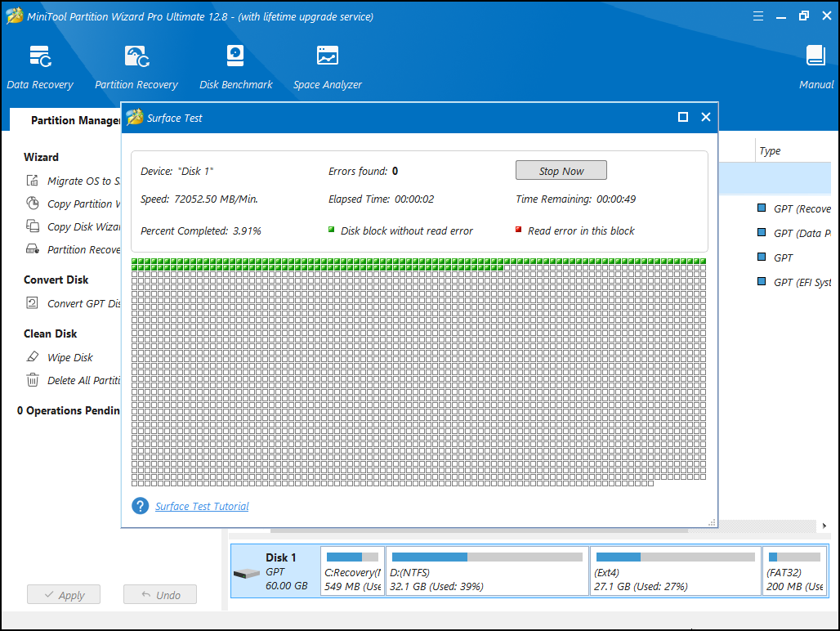The width and height of the screenshot is (840, 631).
Task: Maximize the Surface Test dialog
Action: [682, 117]
